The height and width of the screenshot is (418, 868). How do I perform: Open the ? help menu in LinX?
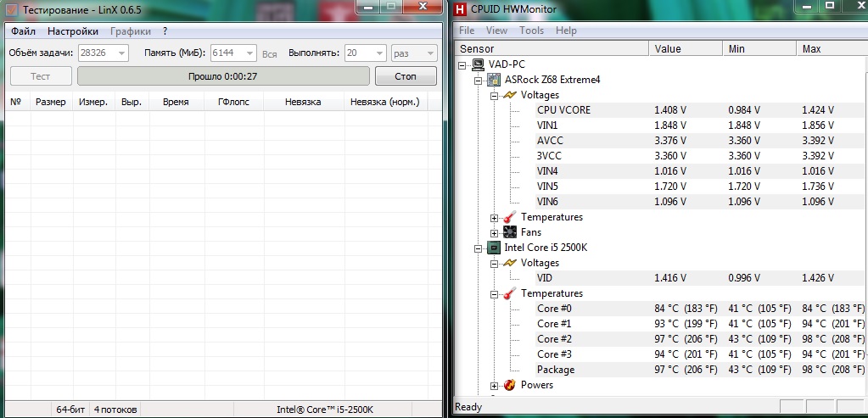click(165, 31)
